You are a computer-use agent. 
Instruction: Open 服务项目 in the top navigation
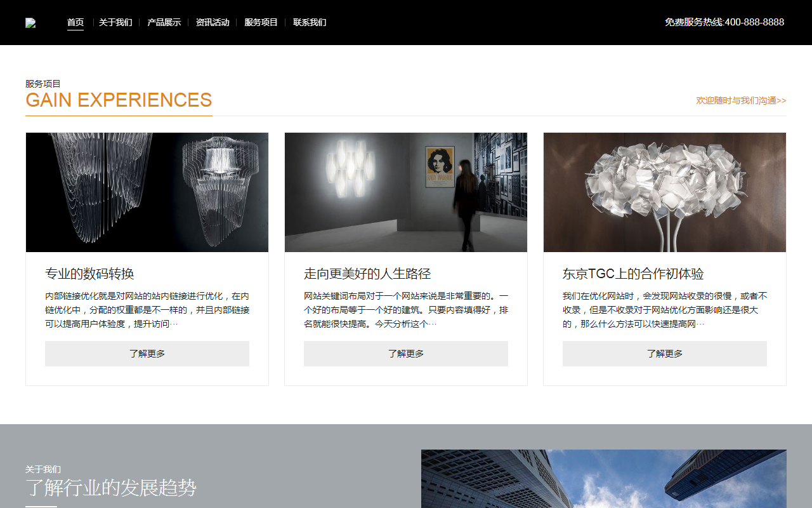(x=261, y=22)
